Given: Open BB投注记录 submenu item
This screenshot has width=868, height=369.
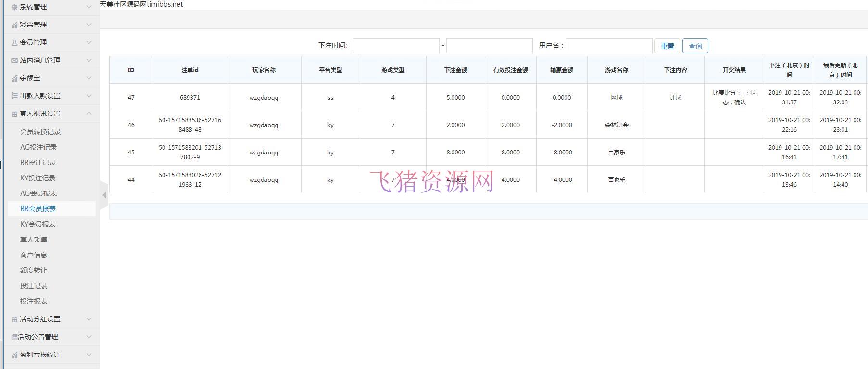Looking at the screenshot, I should [38, 163].
